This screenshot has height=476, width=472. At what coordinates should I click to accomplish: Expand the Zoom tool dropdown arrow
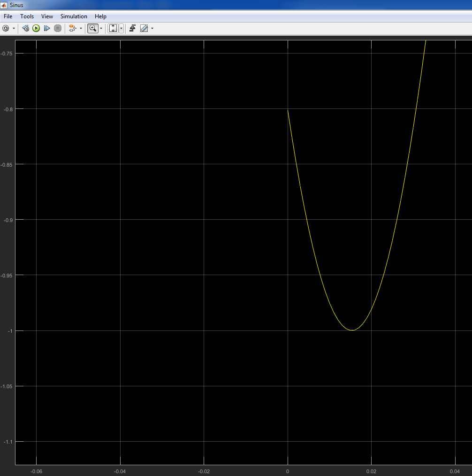click(101, 28)
